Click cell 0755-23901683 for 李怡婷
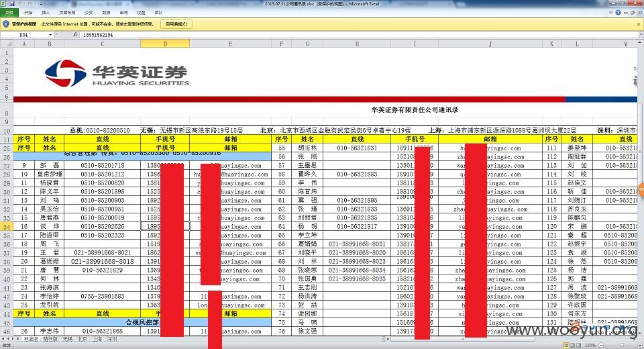This screenshot has width=644, height=349. tap(102, 297)
